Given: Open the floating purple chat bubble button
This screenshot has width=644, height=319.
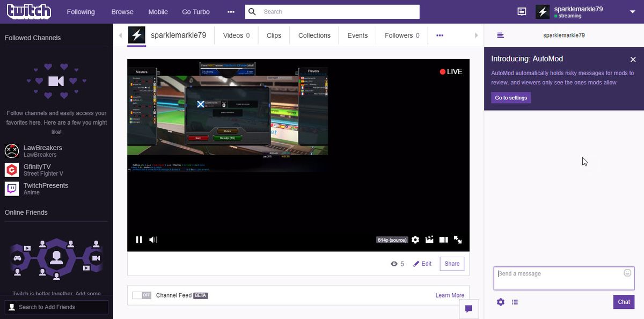Looking at the screenshot, I should (469, 309).
